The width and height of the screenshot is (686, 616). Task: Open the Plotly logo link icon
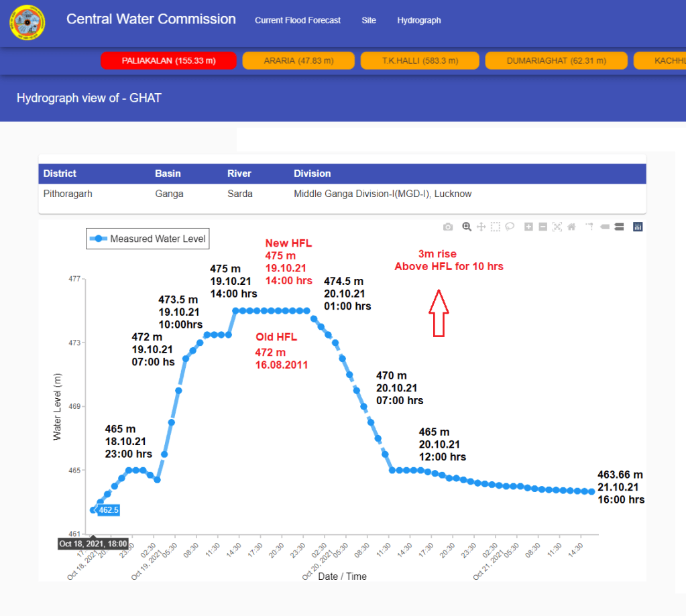pos(638,227)
